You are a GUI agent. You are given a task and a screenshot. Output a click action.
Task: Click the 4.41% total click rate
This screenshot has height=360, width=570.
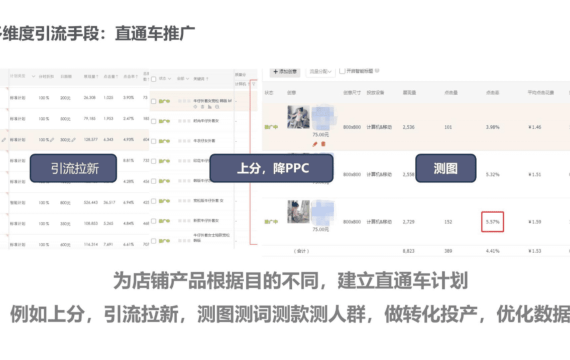(493, 251)
